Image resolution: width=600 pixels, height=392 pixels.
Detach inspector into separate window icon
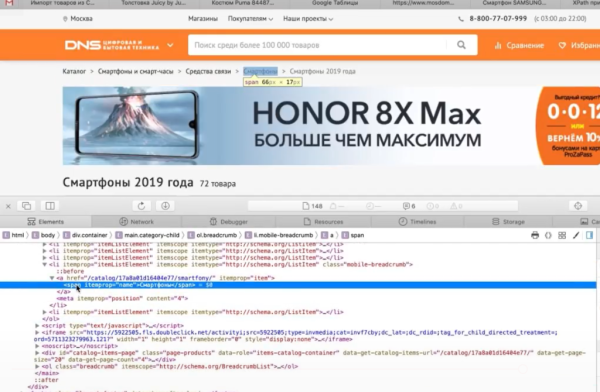26,206
